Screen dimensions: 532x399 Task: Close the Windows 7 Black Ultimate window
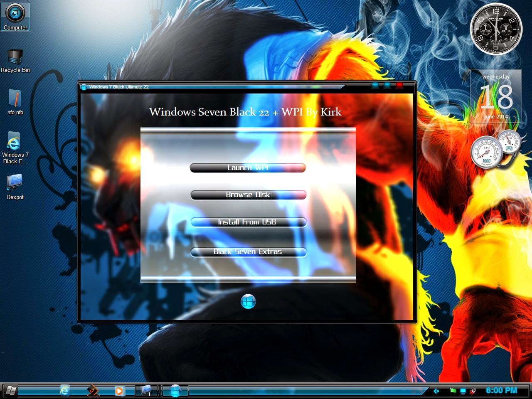point(399,86)
